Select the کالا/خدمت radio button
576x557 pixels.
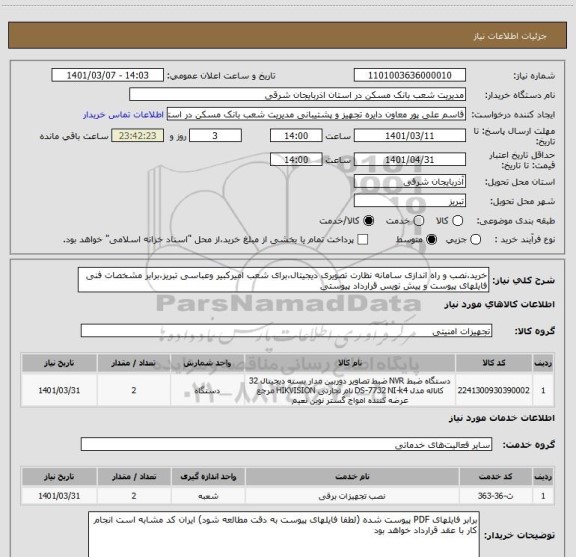tap(368, 221)
